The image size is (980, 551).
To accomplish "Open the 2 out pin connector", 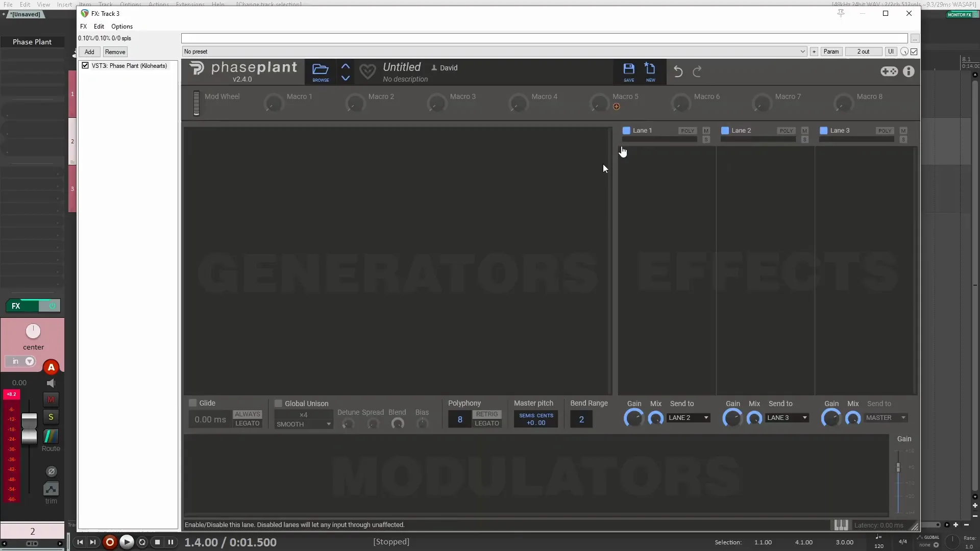I will (863, 52).
